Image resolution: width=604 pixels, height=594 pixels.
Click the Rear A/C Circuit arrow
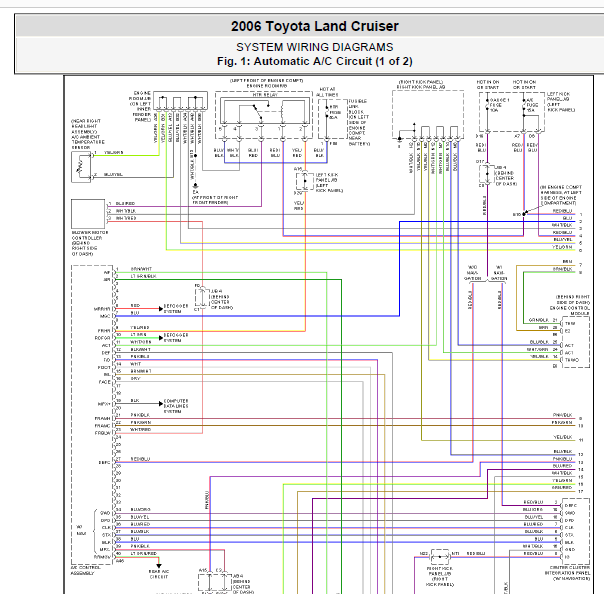pyautogui.click(x=158, y=565)
